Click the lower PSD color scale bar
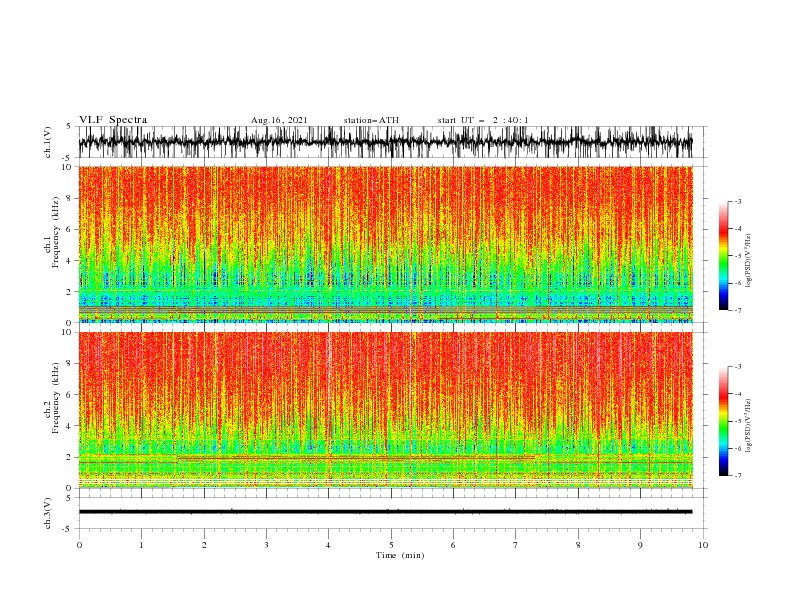 (x=723, y=421)
